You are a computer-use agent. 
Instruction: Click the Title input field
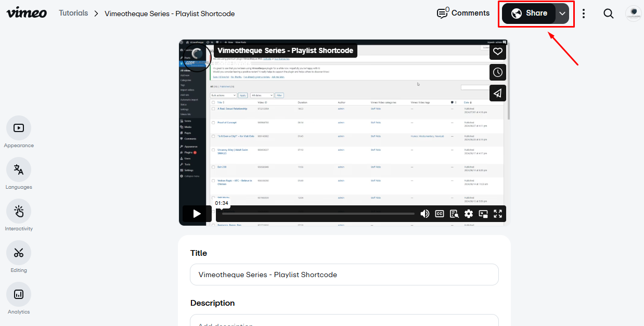coord(344,275)
